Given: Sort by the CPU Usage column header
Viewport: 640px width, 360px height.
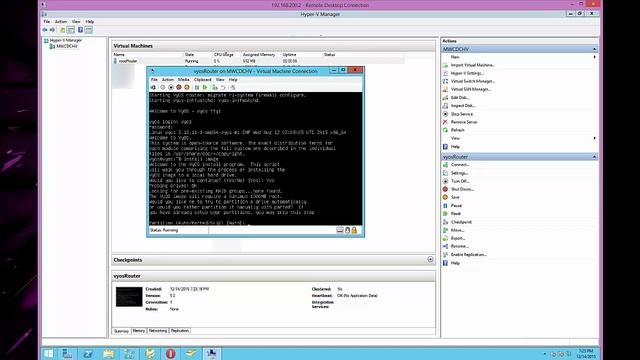Looking at the screenshot, I should tap(224, 54).
